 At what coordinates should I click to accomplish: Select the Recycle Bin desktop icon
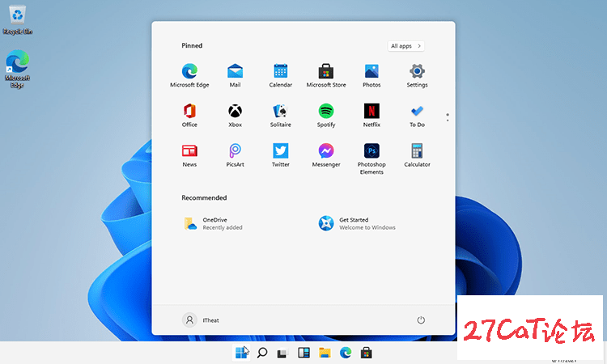pos(18,20)
